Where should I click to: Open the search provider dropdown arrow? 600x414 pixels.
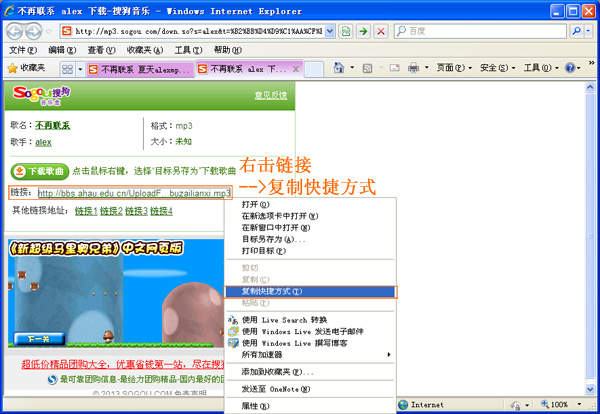(x=589, y=31)
